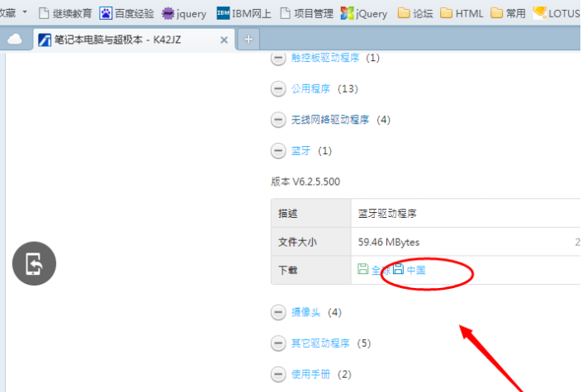Open the HTML bookmark folder
This screenshot has width=587, height=392.
(462, 14)
